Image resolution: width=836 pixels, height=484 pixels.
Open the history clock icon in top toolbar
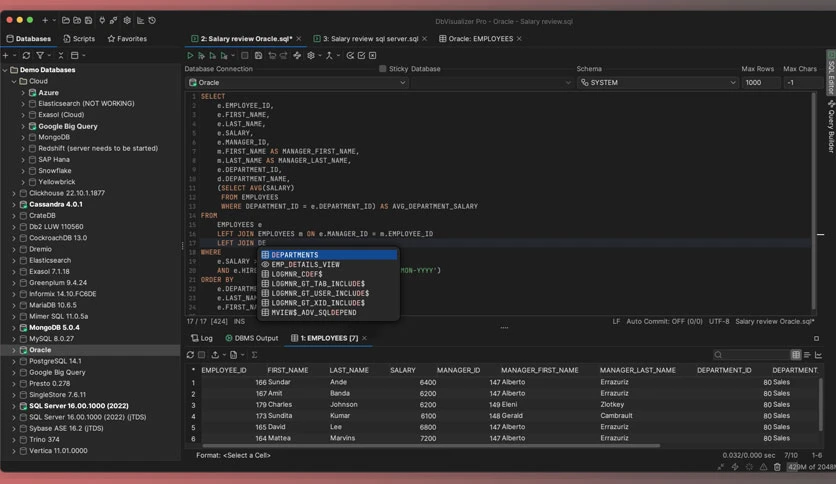pos(152,20)
